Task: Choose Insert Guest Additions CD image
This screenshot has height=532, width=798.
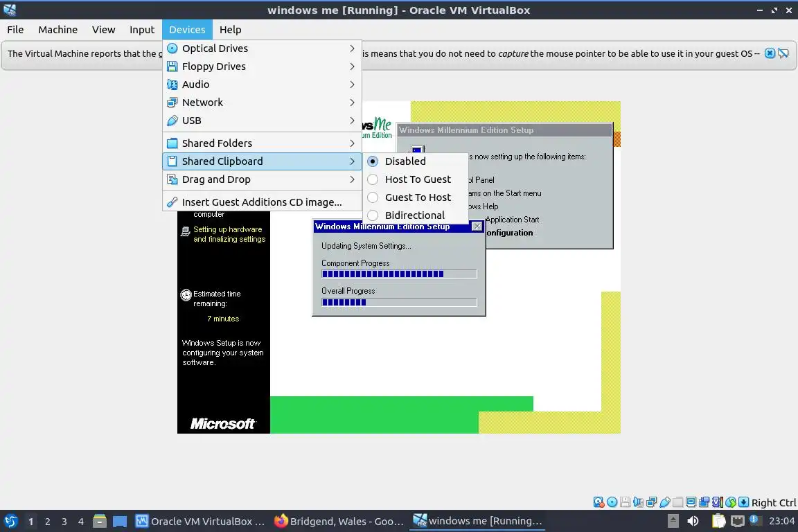Action: pyautogui.click(x=262, y=202)
